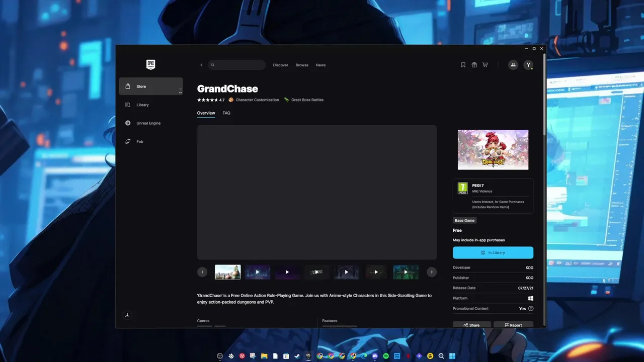Click the Fab logo icon
Image resolution: width=644 pixels, height=362 pixels.
click(x=128, y=141)
